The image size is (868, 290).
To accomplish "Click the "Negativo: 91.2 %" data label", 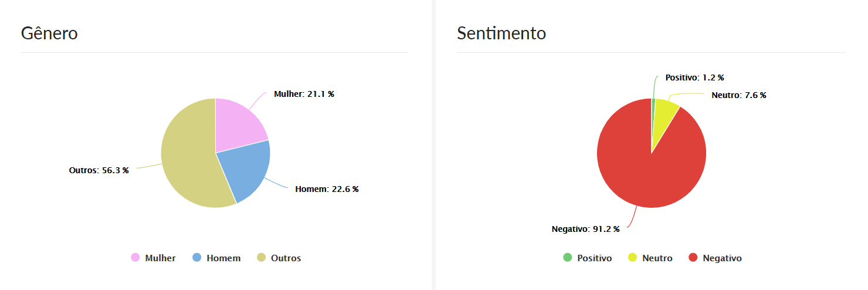I will tap(585, 229).
